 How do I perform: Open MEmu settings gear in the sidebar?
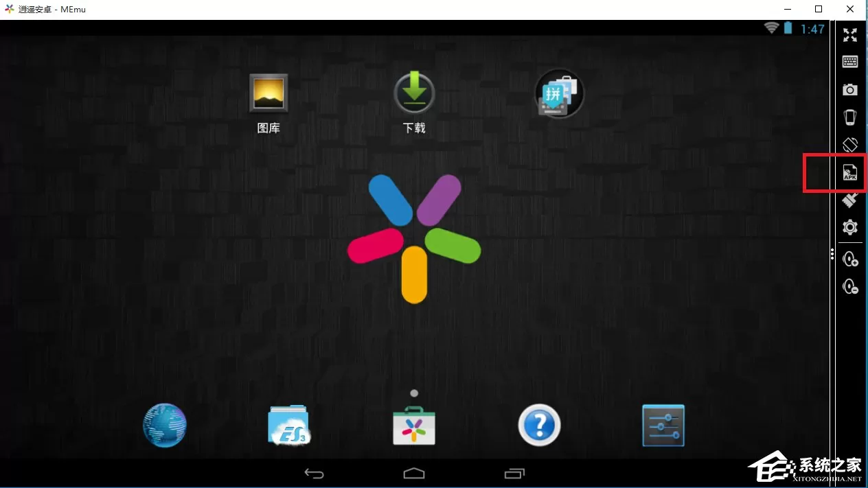coord(850,227)
